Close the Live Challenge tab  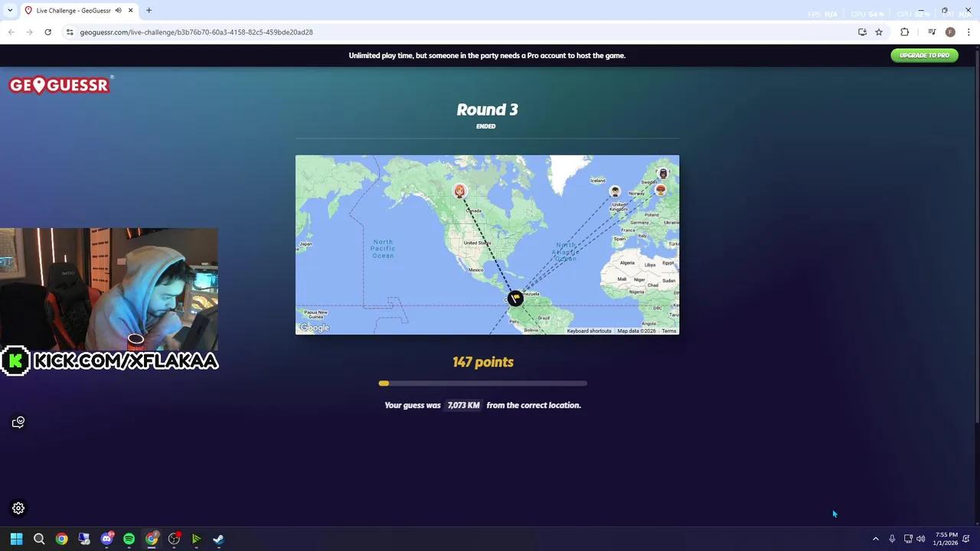pyautogui.click(x=131, y=11)
